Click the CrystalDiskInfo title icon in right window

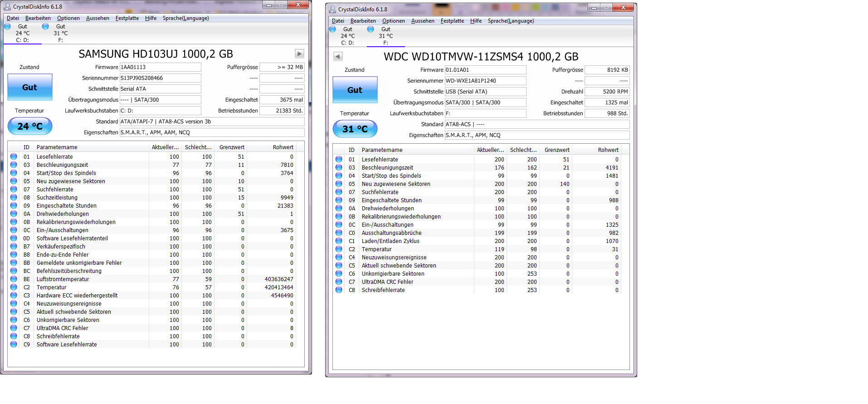[x=333, y=9]
